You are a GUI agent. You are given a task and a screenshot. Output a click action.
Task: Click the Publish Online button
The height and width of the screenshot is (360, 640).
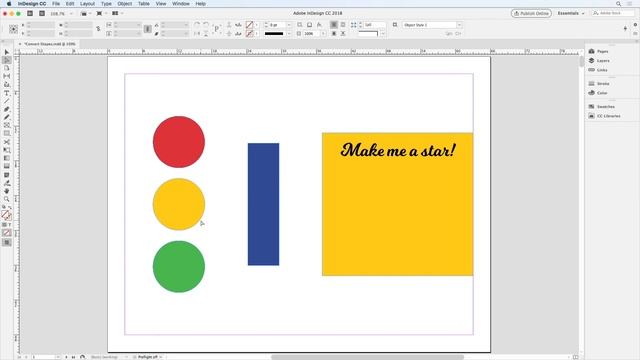(531, 13)
